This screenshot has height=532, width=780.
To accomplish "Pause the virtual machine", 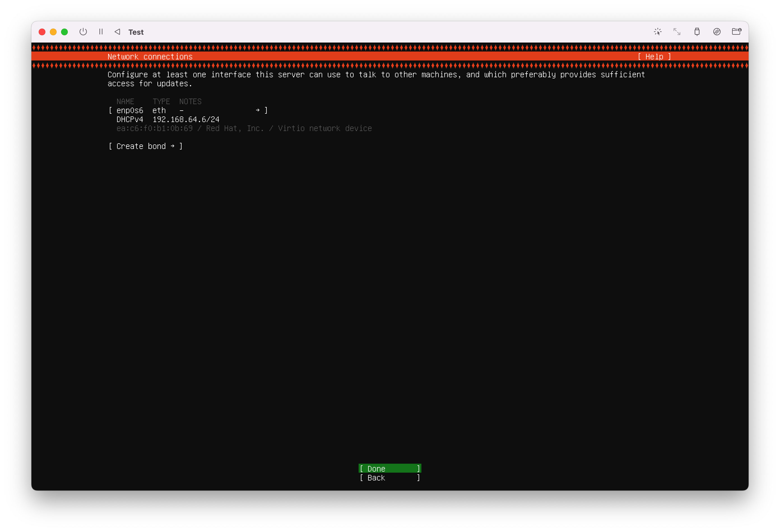I will [x=101, y=32].
